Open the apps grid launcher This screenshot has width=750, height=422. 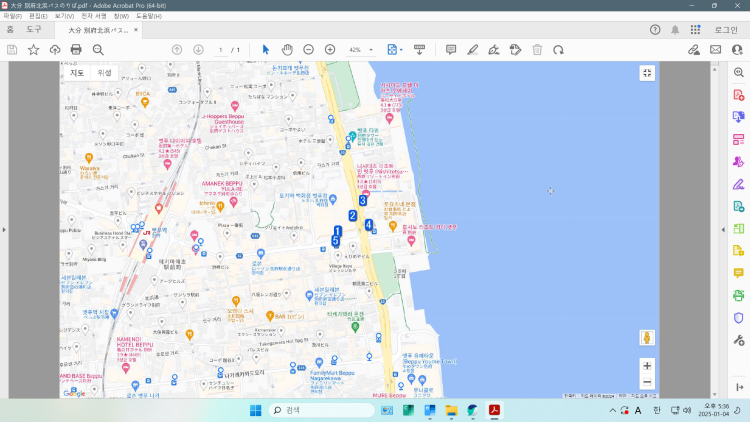(x=695, y=30)
